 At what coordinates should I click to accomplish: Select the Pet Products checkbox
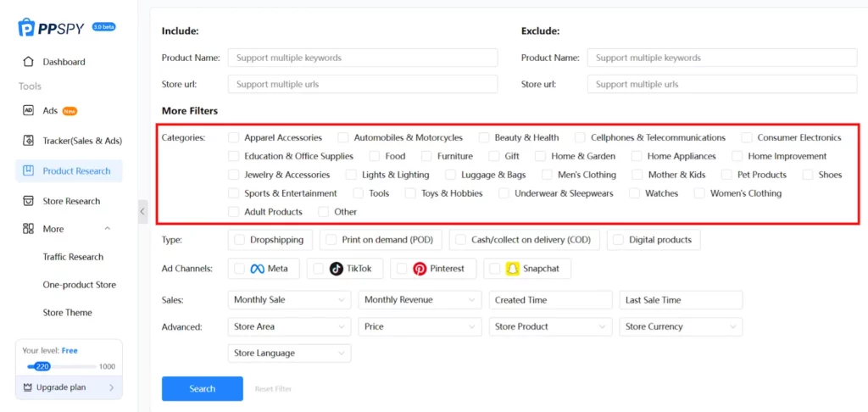726,175
